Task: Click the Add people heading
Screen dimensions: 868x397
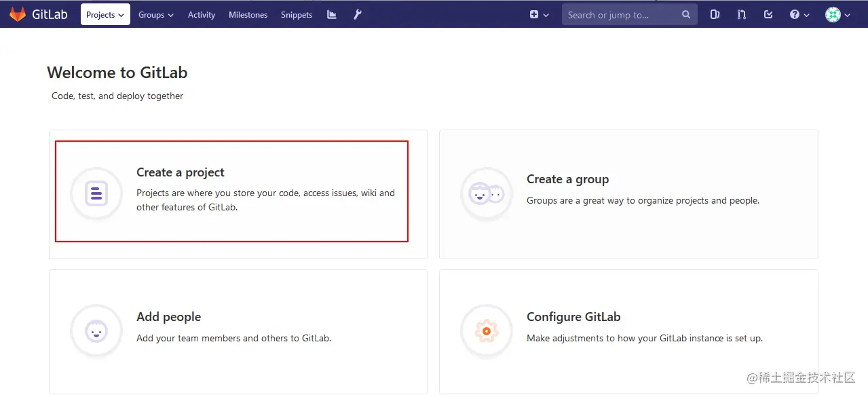Action: click(168, 317)
